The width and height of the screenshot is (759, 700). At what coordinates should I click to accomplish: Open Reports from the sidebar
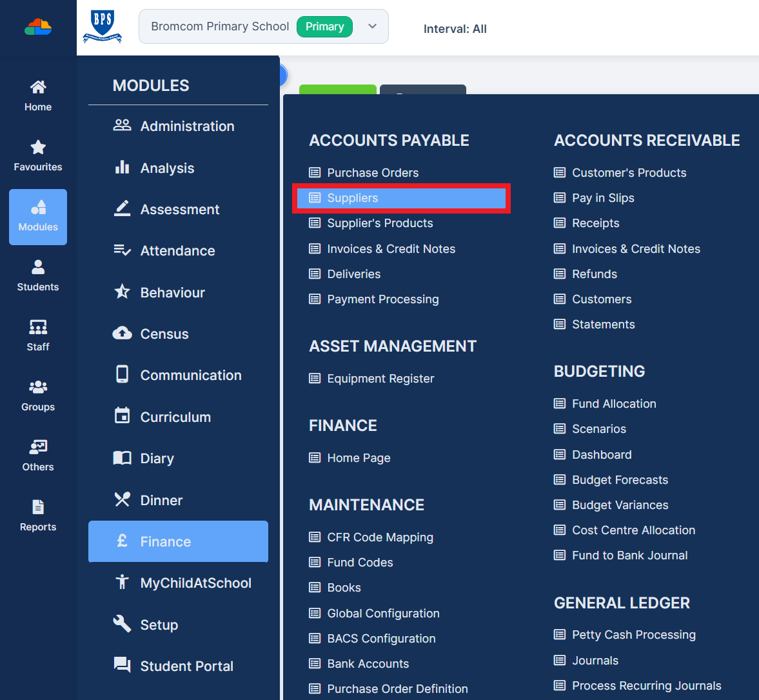click(37, 515)
